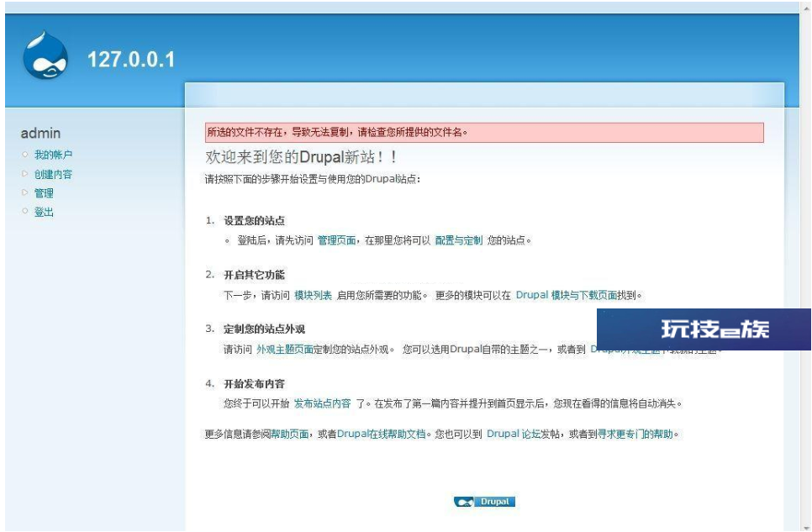812x532 pixels.
Task: Open the 外观主题页面 link
Action: coord(285,350)
